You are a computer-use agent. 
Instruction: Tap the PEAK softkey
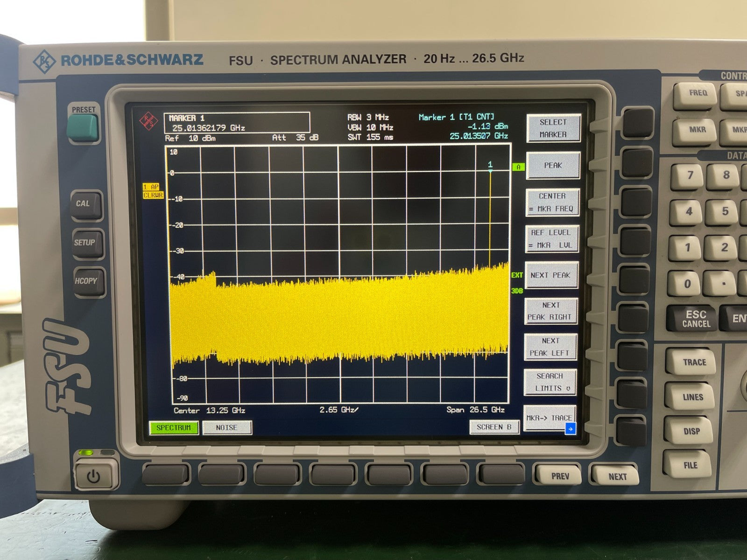point(553,166)
